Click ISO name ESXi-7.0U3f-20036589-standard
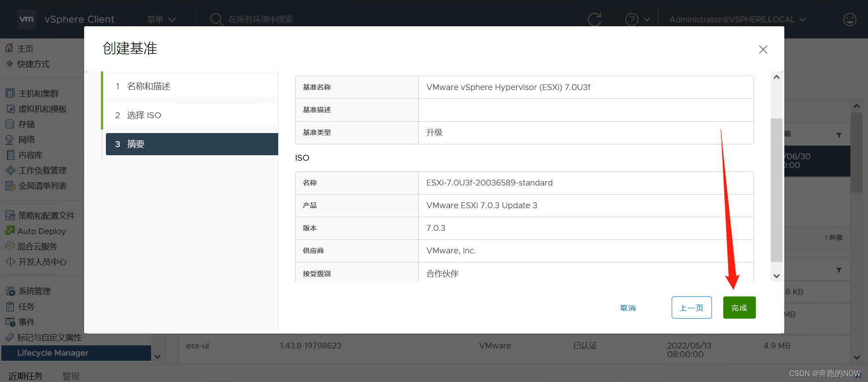The width and height of the screenshot is (868, 382). pyautogui.click(x=489, y=183)
